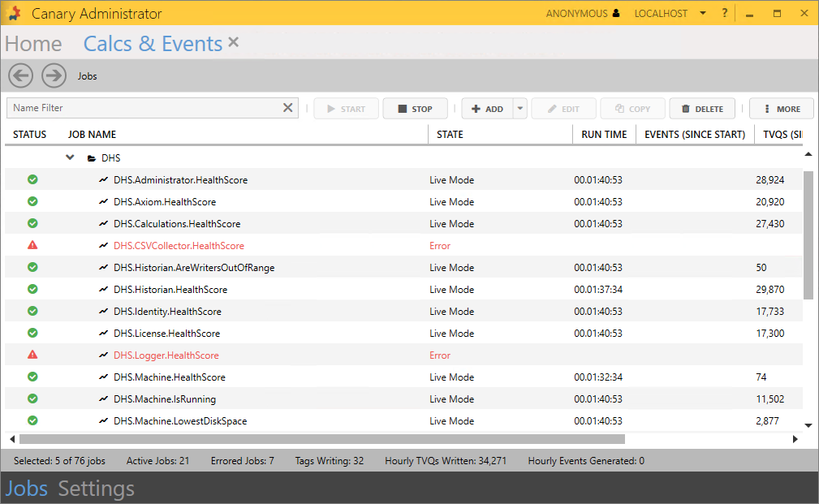The height and width of the screenshot is (504, 819).
Task: Click error icon beside DHS.Logger.HealthScore
Action: [x=32, y=355]
